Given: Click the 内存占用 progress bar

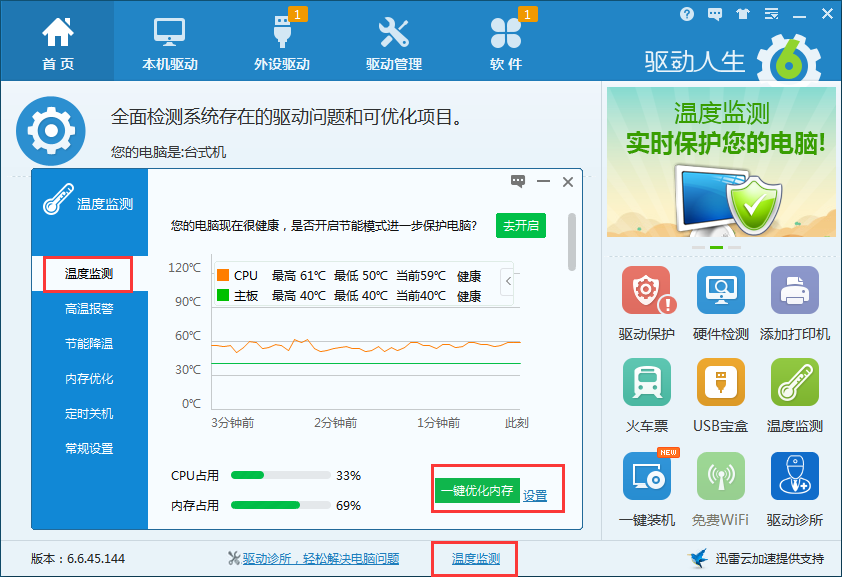Looking at the screenshot, I should click(x=280, y=505).
